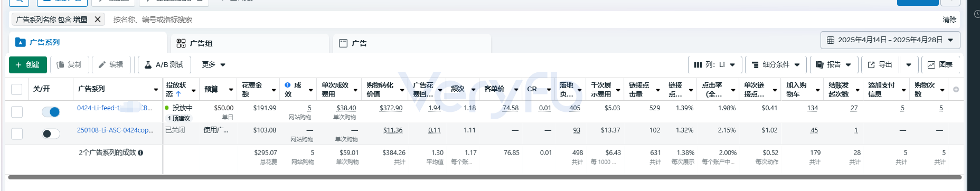
Task: Check the select-all header checkbox
Action: (x=17, y=89)
